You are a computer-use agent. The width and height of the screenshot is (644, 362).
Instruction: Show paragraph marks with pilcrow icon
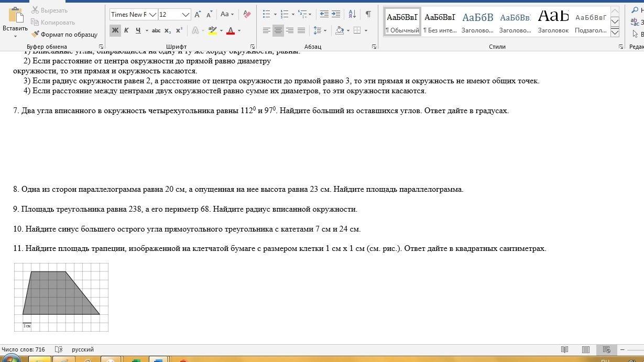click(x=368, y=15)
